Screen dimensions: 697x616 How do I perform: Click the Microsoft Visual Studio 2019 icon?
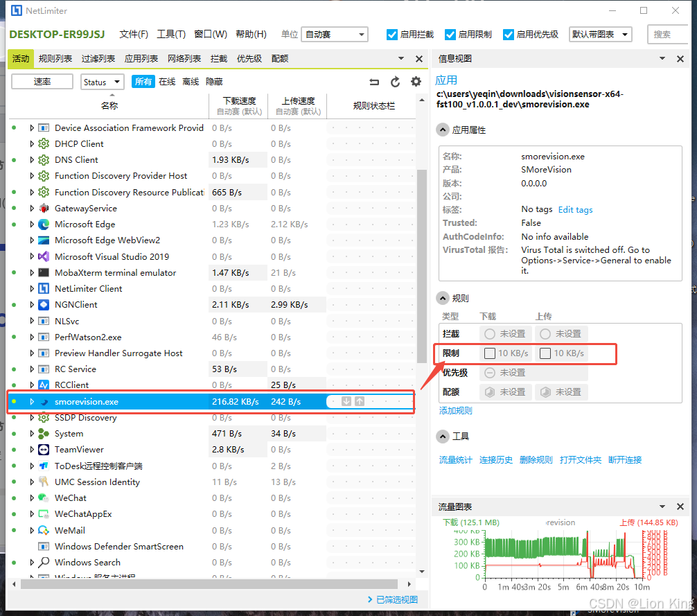click(44, 257)
